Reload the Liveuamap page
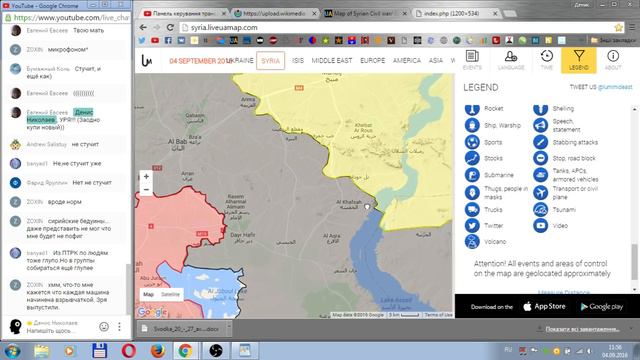The image size is (640, 360). pyautogui.click(x=171, y=27)
